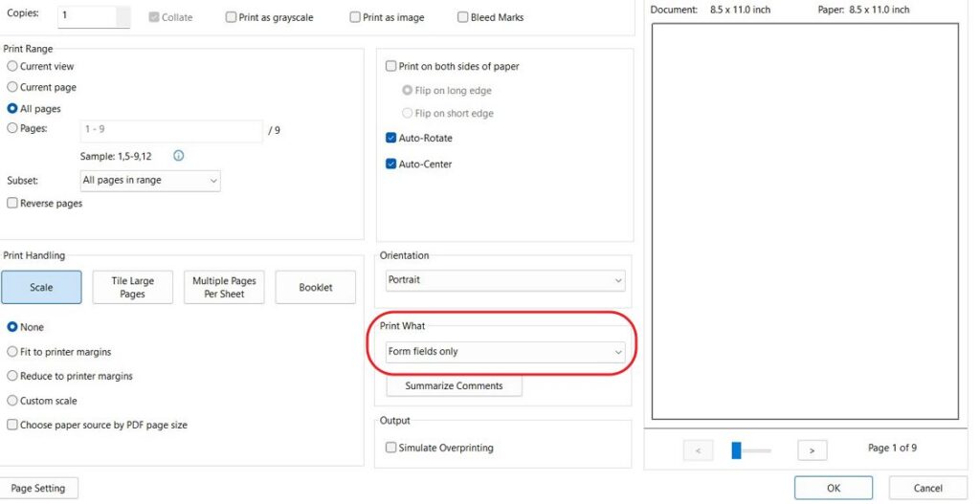Image resolution: width=980 pixels, height=504 pixels.
Task: Click the page preview slider handle
Action: pyautogui.click(x=736, y=449)
